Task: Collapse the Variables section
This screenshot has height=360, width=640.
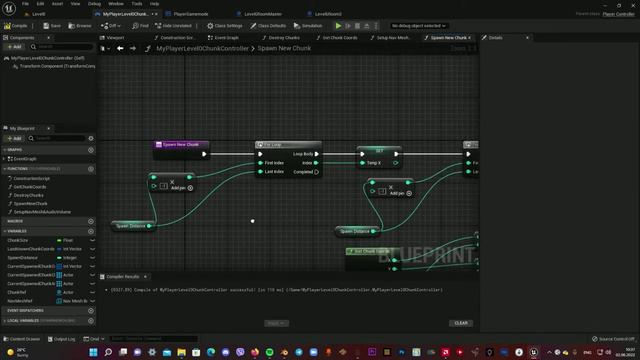Action: pos(4,231)
